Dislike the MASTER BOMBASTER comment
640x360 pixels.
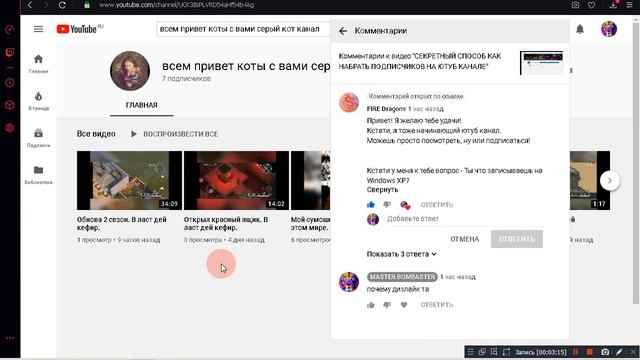click(387, 305)
